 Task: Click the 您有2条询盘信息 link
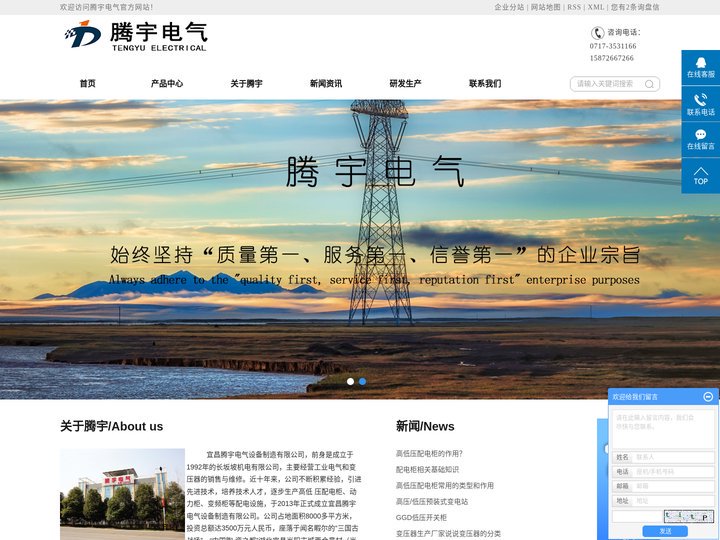[635, 7]
